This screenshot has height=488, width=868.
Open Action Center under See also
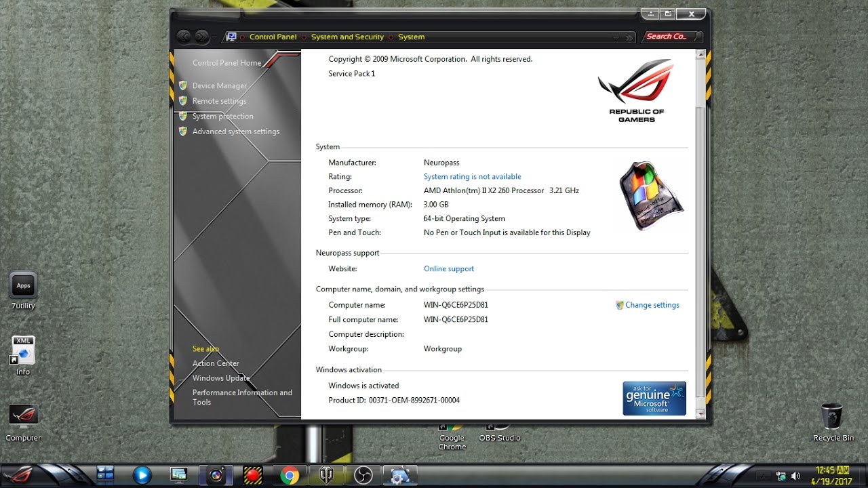point(216,363)
